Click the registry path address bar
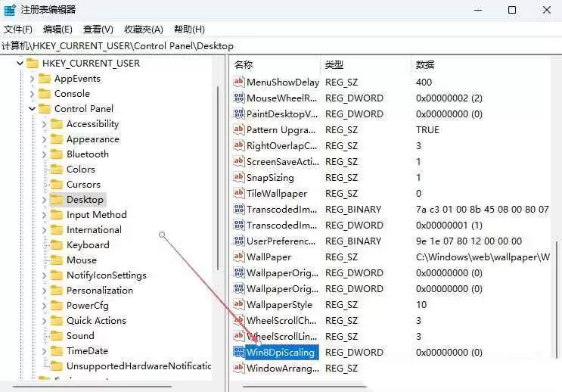 tap(281, 46)
